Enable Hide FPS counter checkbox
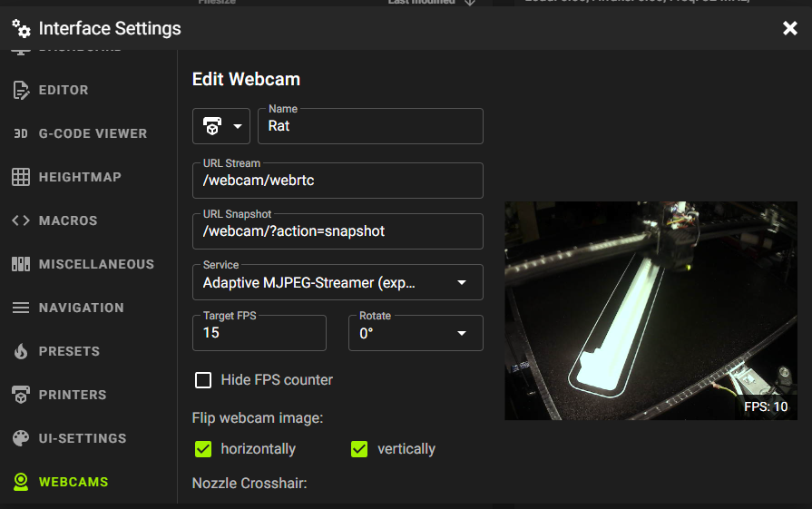This screenshot has width=812, height=509. coord(203,380)
